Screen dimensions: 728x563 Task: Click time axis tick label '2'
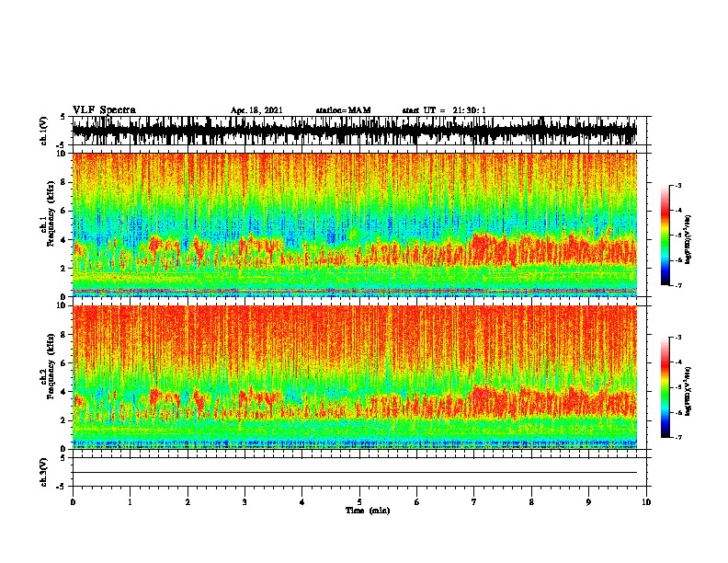(188, 502)
